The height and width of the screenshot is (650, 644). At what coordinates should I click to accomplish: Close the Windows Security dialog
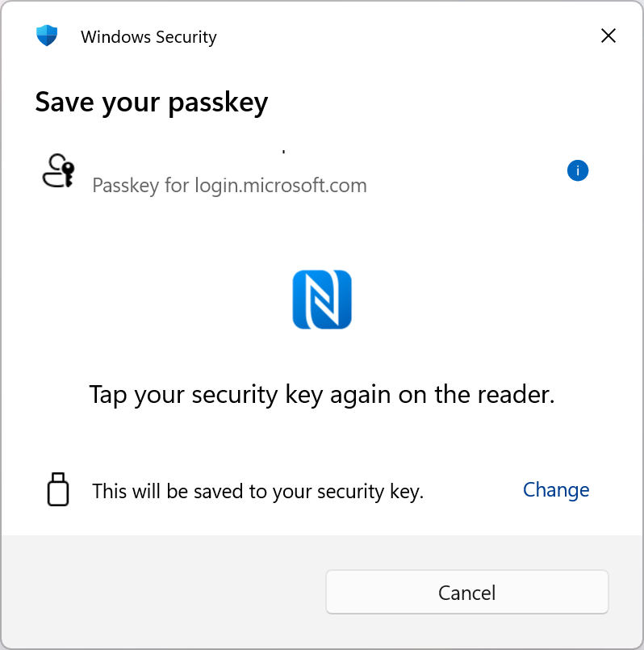pyautogui.click(x=608, y=36)
